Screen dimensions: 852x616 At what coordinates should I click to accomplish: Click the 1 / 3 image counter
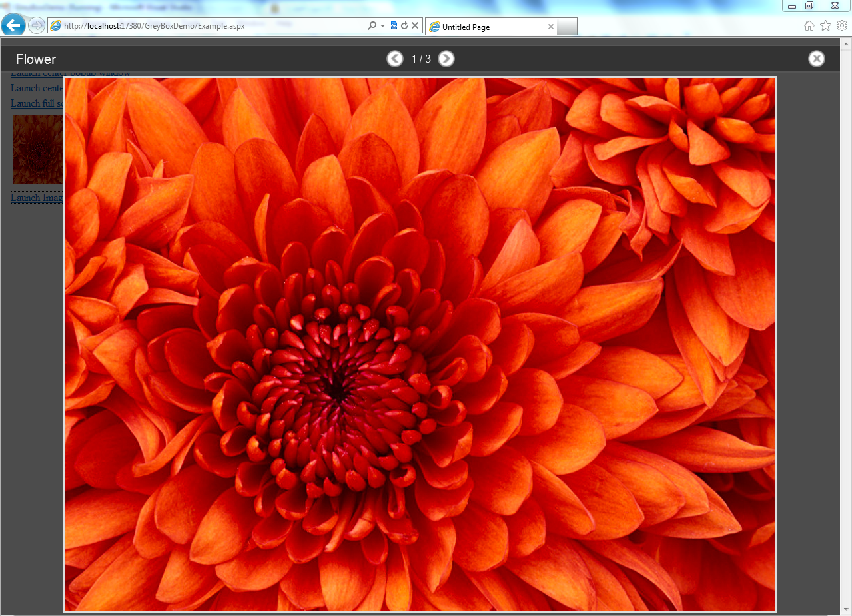point(421,59)
